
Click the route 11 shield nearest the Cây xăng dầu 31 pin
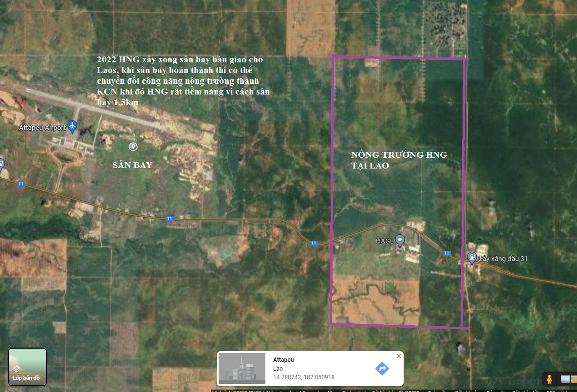click(447, 253)
